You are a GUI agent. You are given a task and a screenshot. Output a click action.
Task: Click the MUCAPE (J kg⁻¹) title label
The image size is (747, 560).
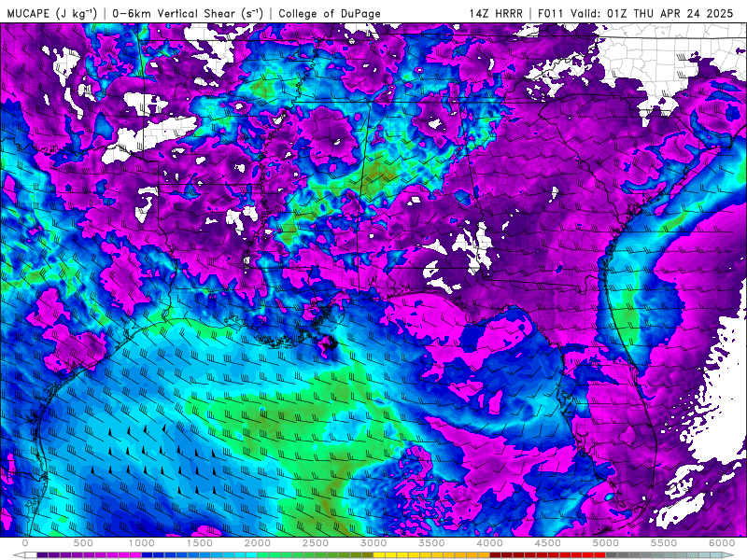(52, 13)
